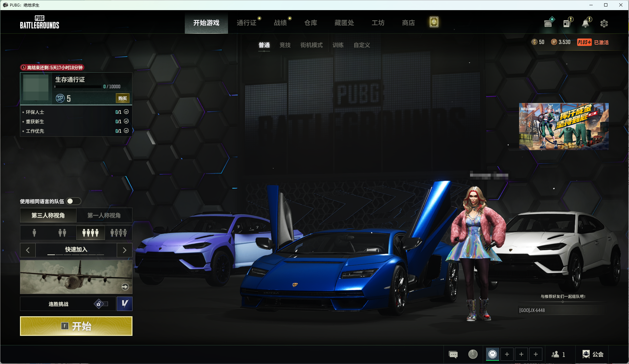629x364 pixels.
Task: Open the settings gear icon
Action: pos(604,24)
